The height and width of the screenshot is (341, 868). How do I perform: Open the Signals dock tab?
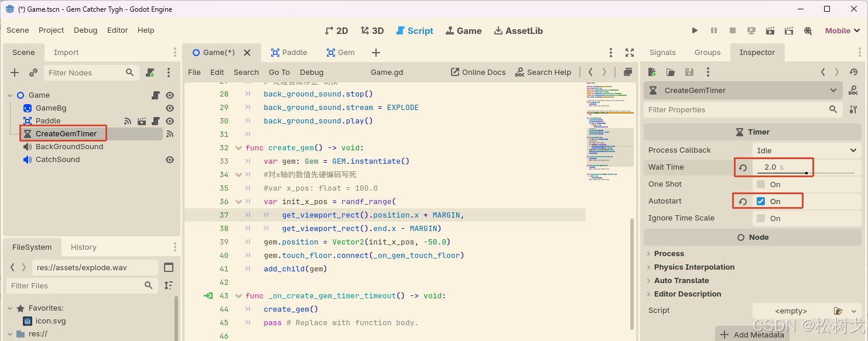tap(662, 52)
